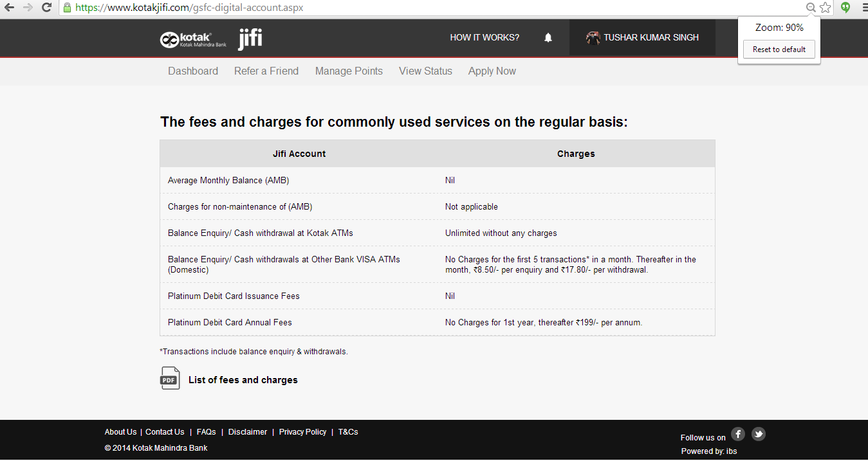This screenshot has width=868, height=461.
Task: Click the Kotak Mahindra Bank logo
Action: coord(194,39)
